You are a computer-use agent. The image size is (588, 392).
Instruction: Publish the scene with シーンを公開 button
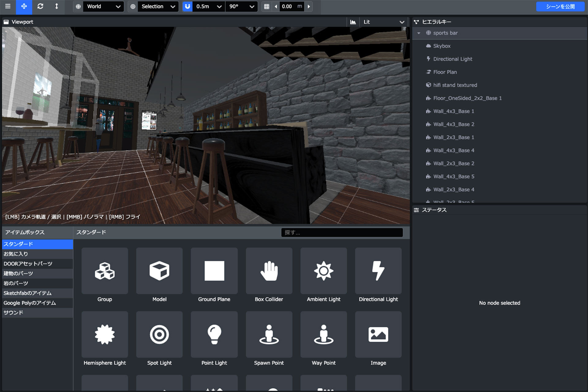[x=560, y=6]
